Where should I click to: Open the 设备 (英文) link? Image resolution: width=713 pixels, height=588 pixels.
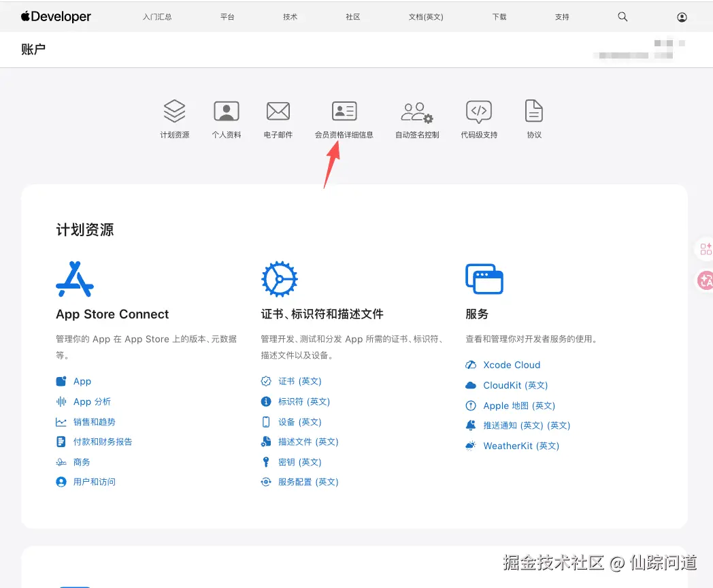tap(300, 422)
